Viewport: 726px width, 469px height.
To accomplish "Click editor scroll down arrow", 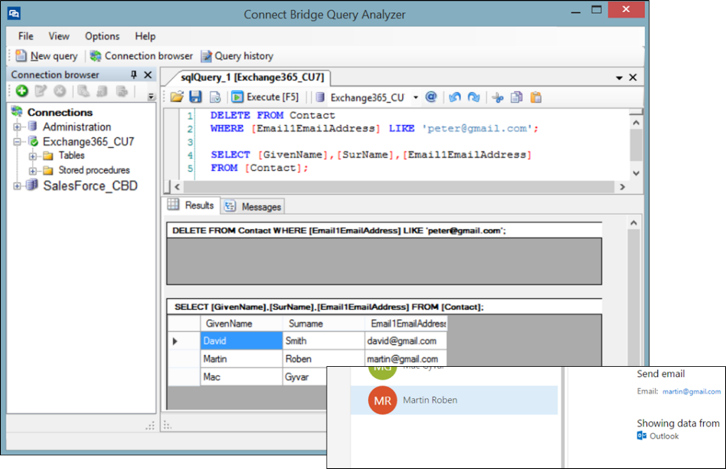I will click(x=636, y=173).
